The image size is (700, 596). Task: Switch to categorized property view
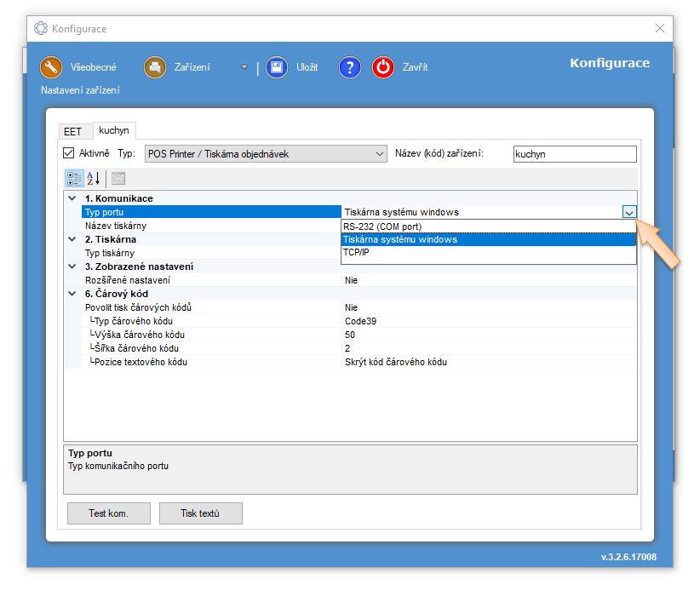pyautogui.click(x=74, y=178)
